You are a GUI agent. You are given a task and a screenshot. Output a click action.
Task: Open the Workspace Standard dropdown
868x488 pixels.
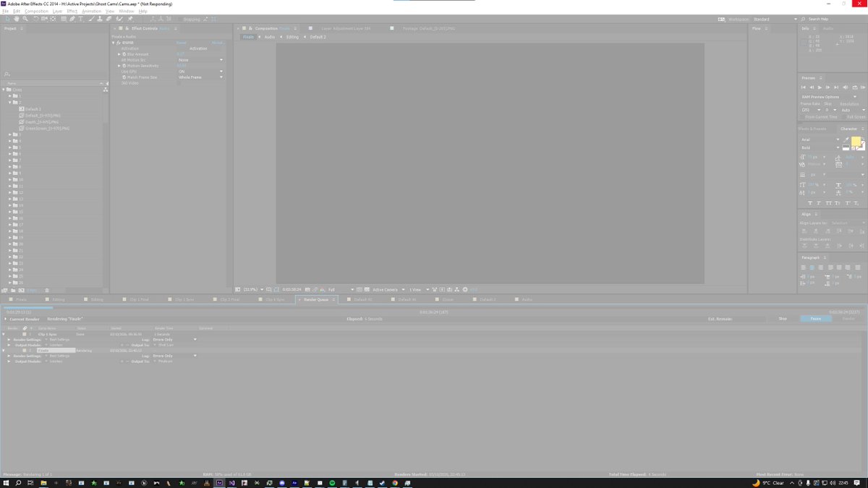pyautogui.click(x=775, y=19)
